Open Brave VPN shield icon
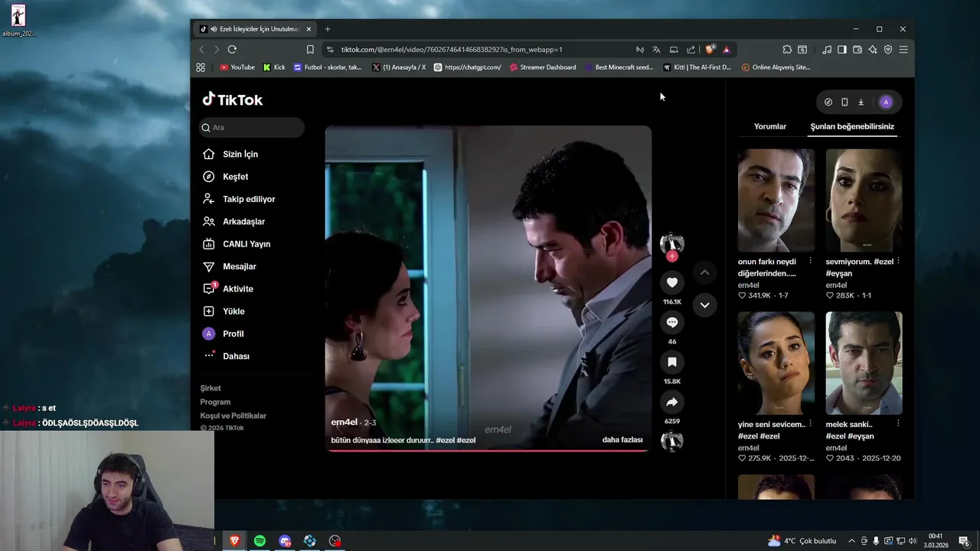This screenshot has width=980, height=551. tap(888, 50)
